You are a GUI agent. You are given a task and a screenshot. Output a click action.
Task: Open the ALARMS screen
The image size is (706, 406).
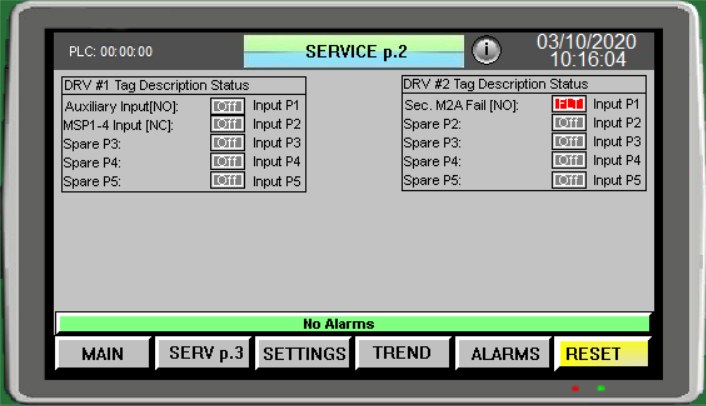pyautogui.click(x=504, y=353)
